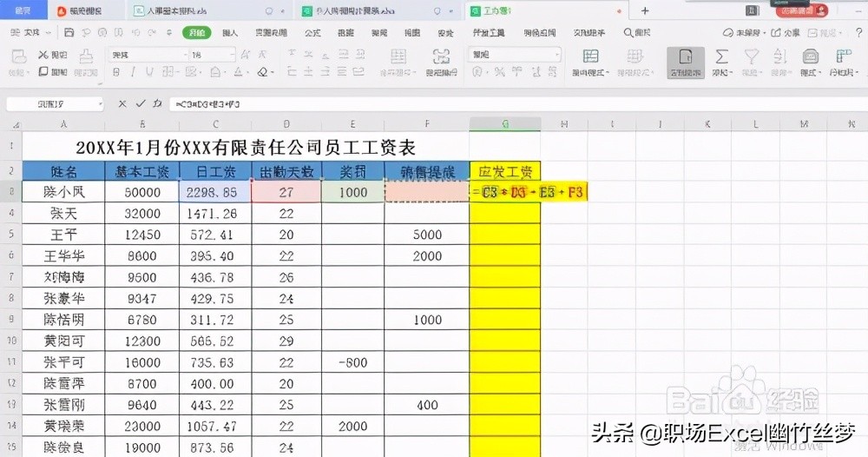Toggle Underline formatting
The height and width of the screenshot is (457, 868).
pyautogui.click(x=149, y=72)
